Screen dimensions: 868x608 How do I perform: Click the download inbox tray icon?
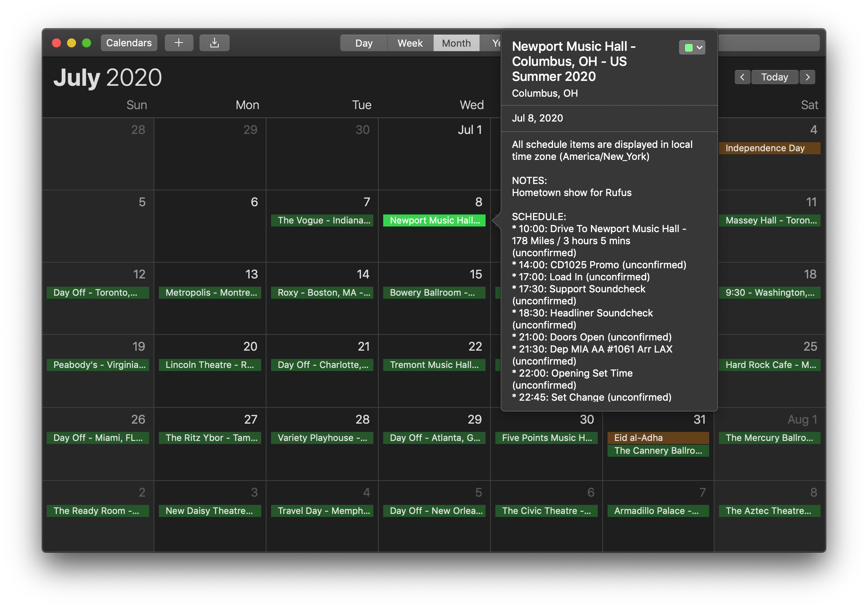(x=214, y=43)
